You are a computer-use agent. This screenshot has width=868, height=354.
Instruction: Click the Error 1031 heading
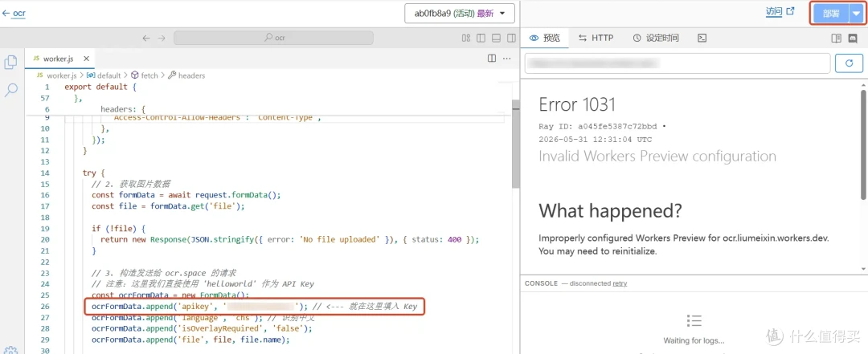577,104
